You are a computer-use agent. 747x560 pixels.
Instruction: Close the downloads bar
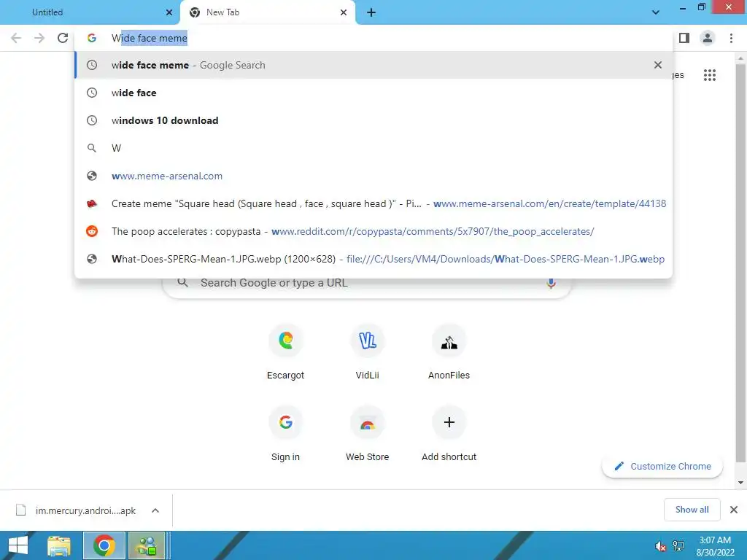click(734, 510)
